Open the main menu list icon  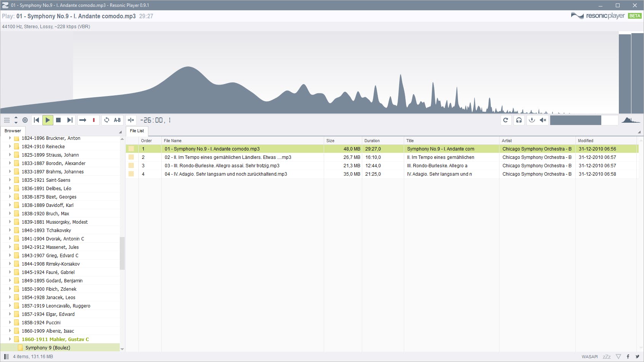coord(7,120)
